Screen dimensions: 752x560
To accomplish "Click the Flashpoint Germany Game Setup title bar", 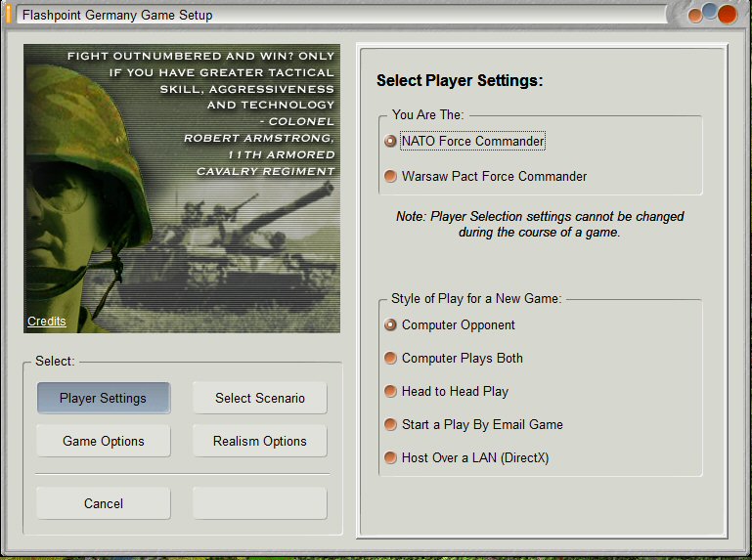I will point(341,15).
